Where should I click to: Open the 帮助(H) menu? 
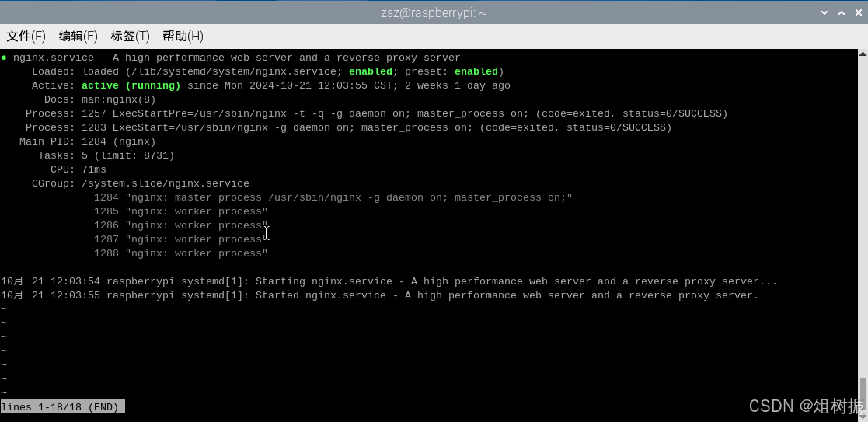click(183, 36)
